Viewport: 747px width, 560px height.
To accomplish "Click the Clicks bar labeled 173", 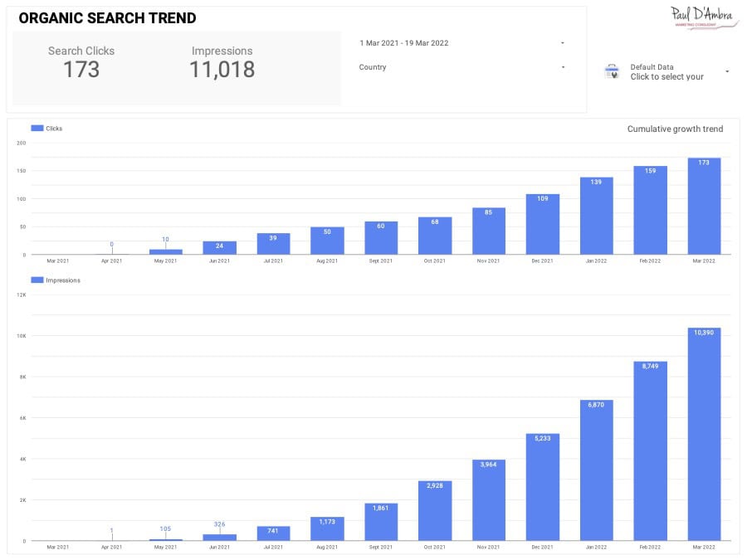I will pos(704,207).
